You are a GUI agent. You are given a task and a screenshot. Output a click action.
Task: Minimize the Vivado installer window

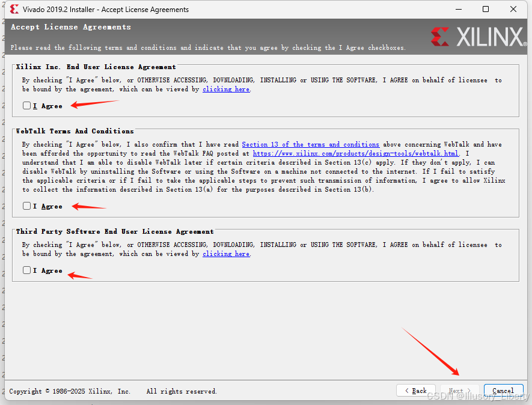point(459,9)
